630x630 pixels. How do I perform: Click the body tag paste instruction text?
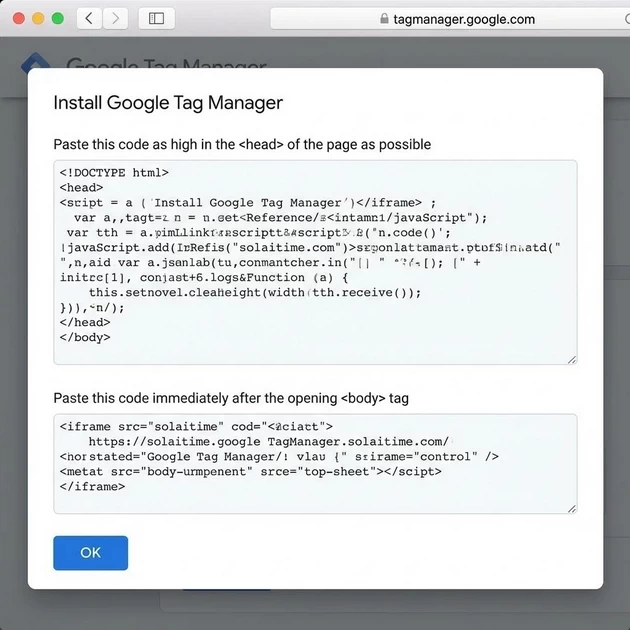click(231, 398)
